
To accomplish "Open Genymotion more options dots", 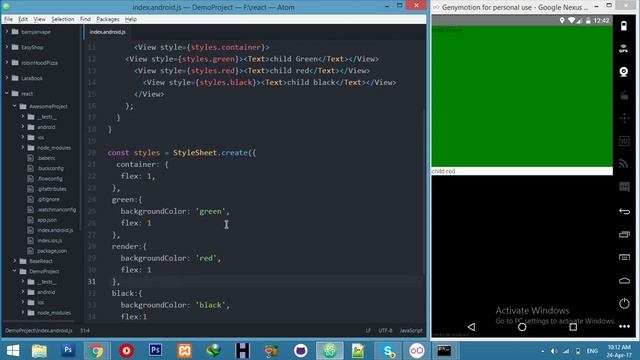I will click(x=624, y=326).
